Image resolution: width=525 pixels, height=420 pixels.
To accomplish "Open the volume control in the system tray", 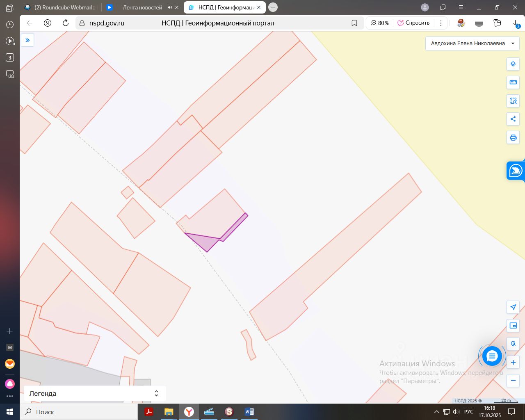I will tap(456, 412).
